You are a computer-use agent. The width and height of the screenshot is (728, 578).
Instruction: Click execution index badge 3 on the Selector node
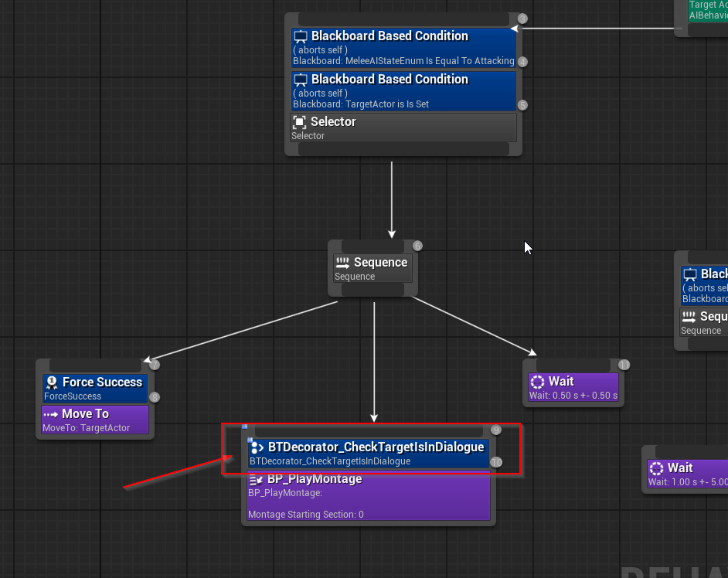pos(522,19)
